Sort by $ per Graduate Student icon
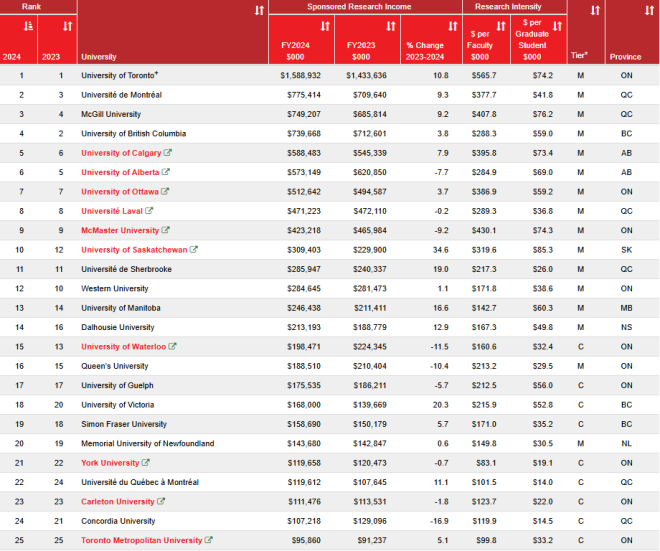This screenshot has width=660, height=551. point(555,26)
